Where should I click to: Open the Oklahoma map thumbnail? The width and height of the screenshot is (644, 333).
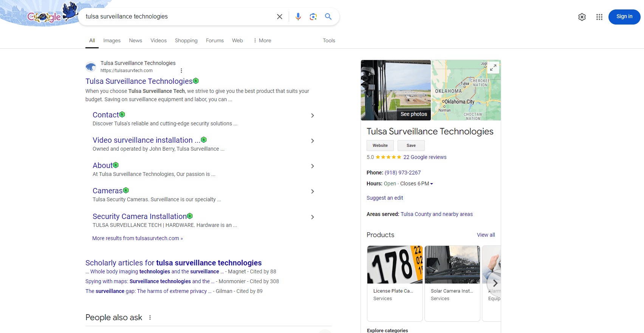tap(466, 90)
